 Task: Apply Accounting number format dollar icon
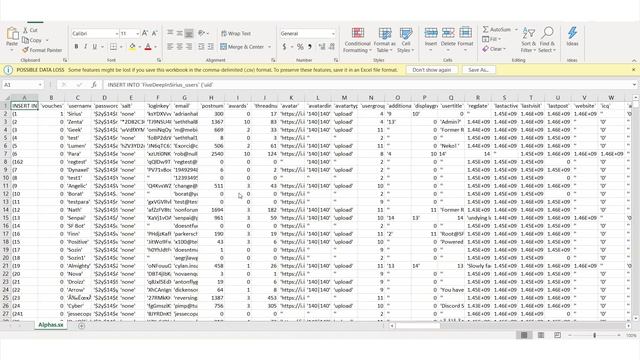[x=284, y=47]
